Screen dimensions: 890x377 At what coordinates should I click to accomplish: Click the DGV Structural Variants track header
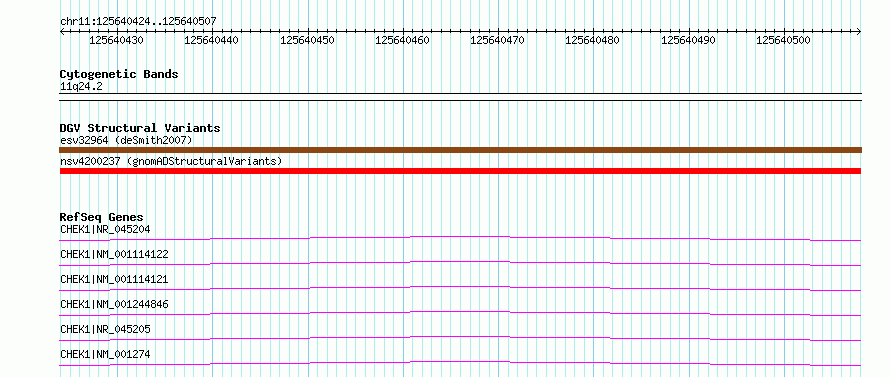pyautogui.click(x=140, y=128)
